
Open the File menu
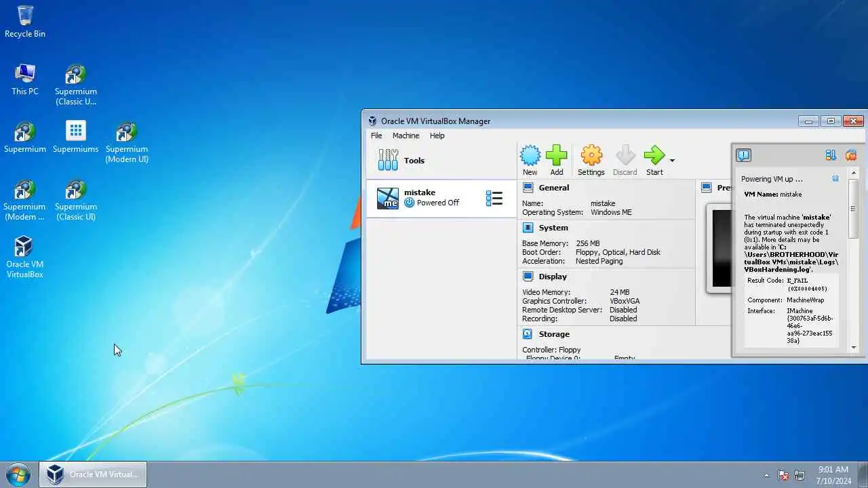(376, 136)
